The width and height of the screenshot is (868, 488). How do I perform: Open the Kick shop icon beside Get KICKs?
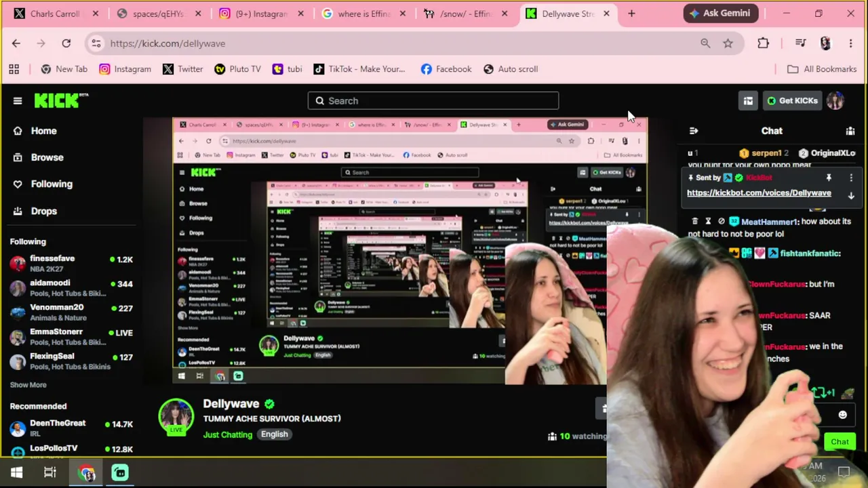click(x=748, y=101)
